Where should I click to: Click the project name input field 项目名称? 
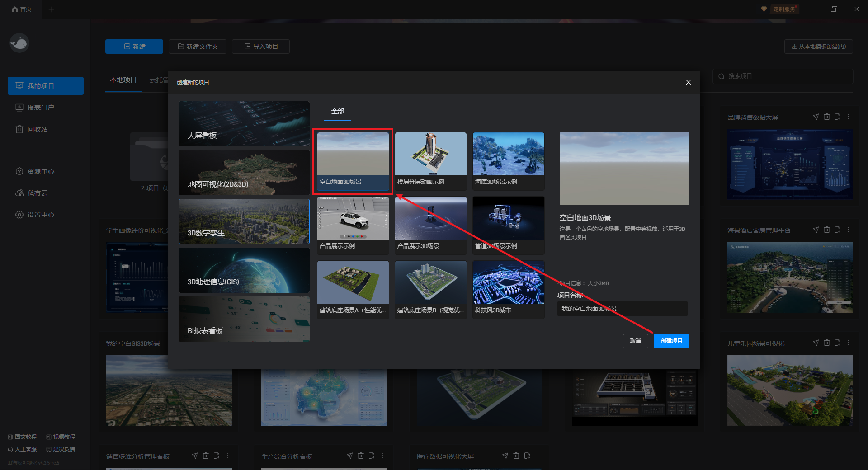pos(623,309)
